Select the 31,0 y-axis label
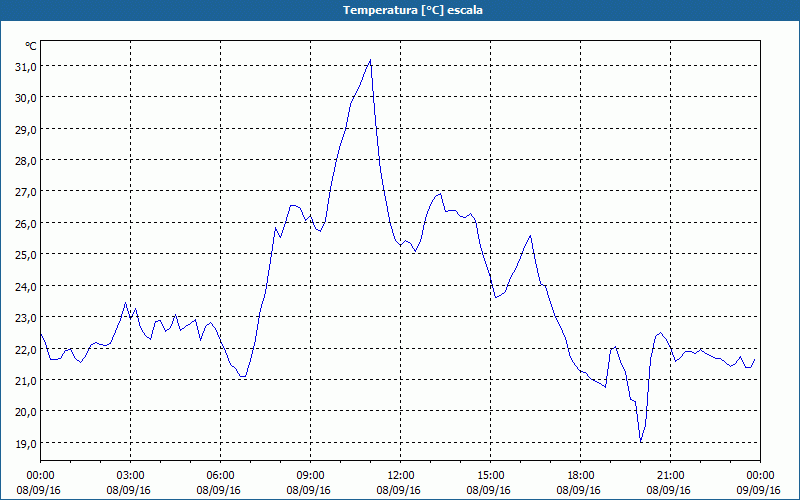 (26, 67)
